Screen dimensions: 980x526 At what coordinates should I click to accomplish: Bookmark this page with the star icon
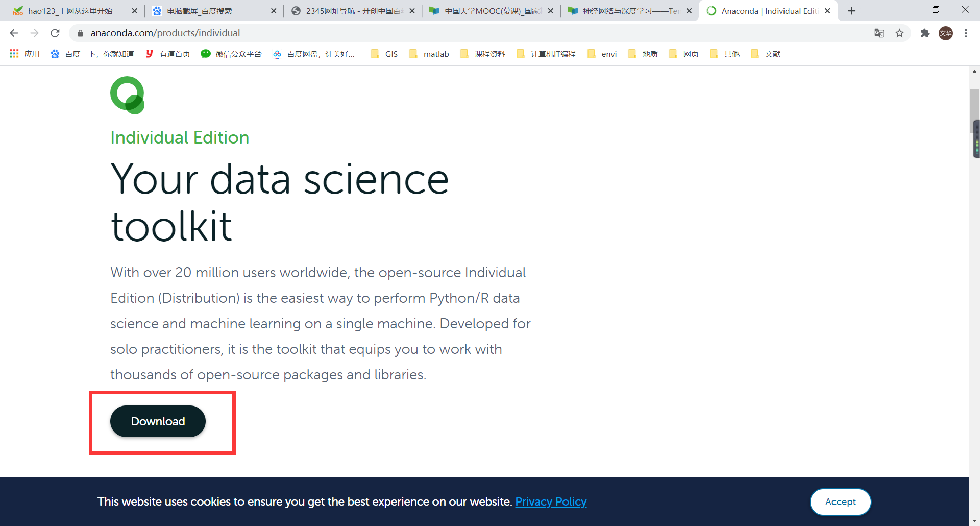899,33
